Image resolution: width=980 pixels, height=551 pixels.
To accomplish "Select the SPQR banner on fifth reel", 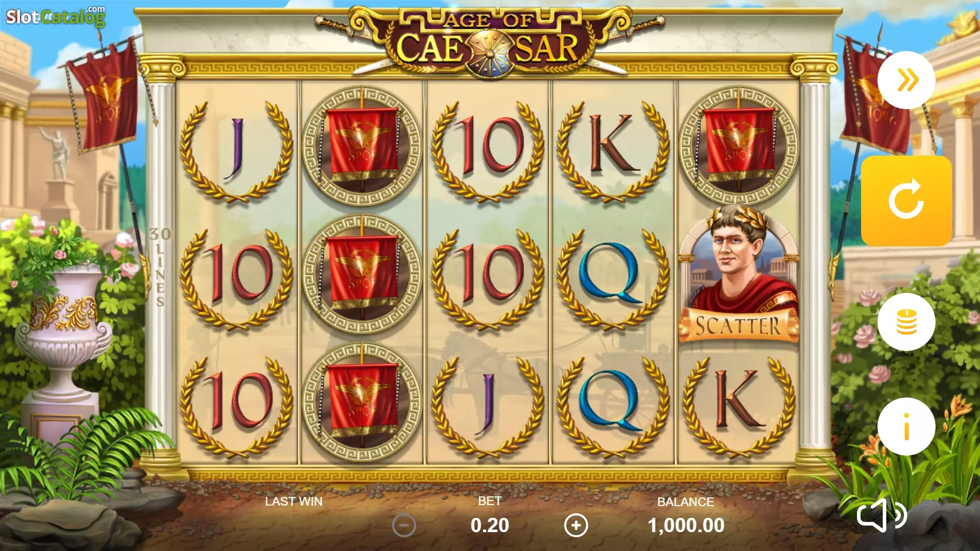I will (x=739, y=146).
